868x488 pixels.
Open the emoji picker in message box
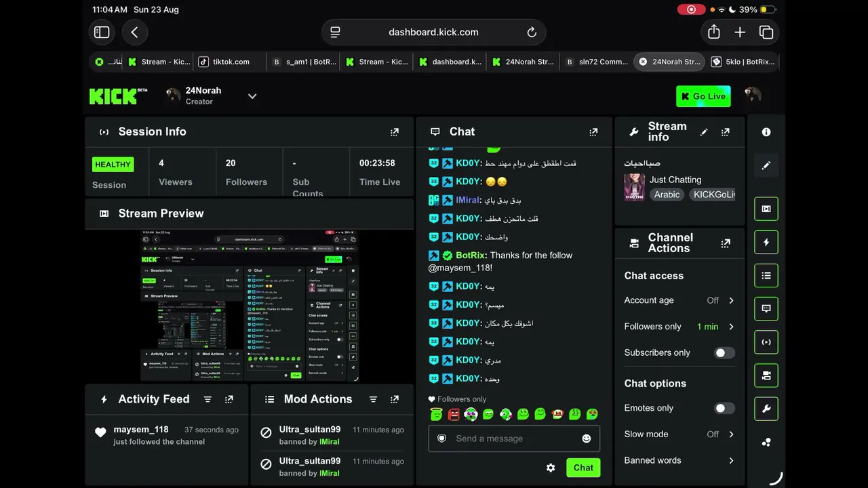(587, 439)
